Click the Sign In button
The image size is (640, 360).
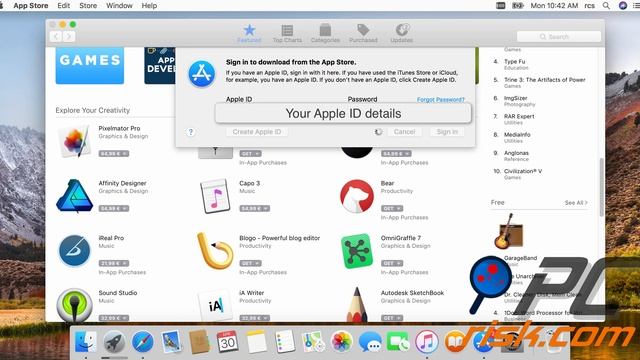point(447,132)
